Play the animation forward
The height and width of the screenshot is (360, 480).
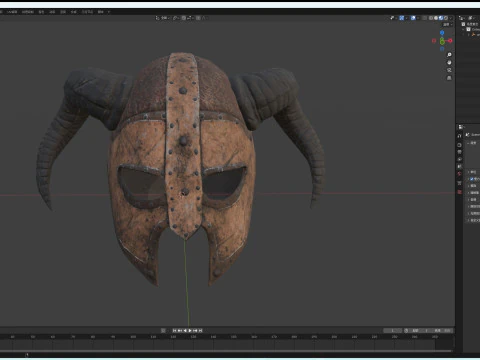[190, 331]
